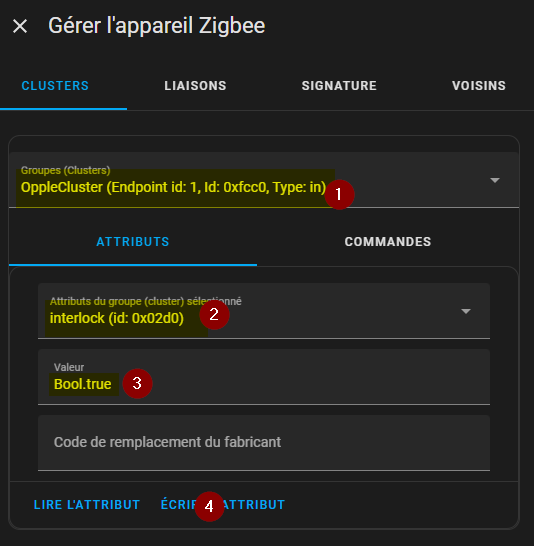
Task: Click the Gérer l'appareil Zigbee title
Action: tap(157, 26)
